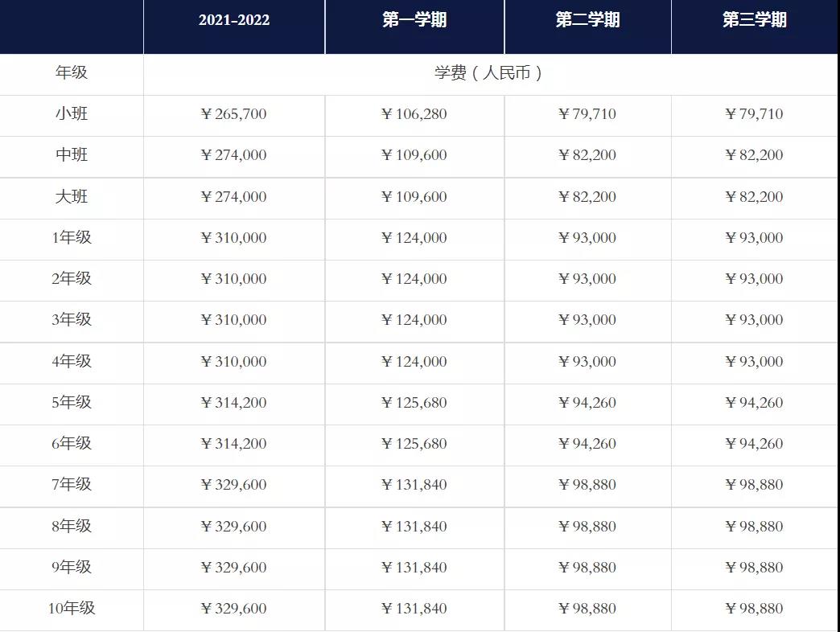840x632 pixels.
Task: Select the 1年级 row label
Action: click(72, 238)
